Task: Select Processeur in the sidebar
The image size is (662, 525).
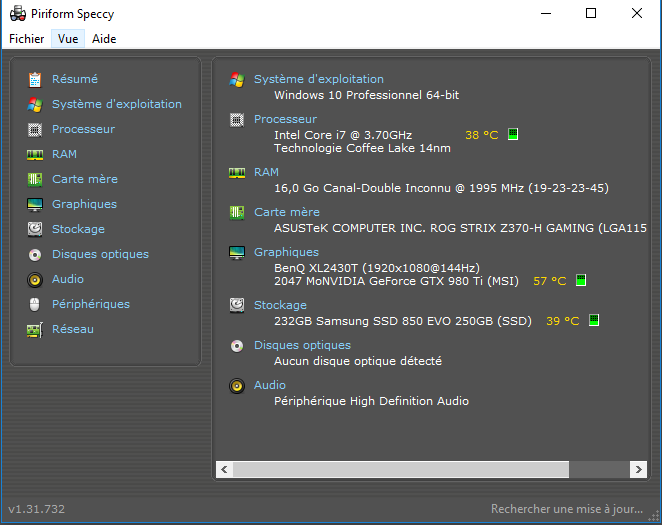Action: [83, 129]
